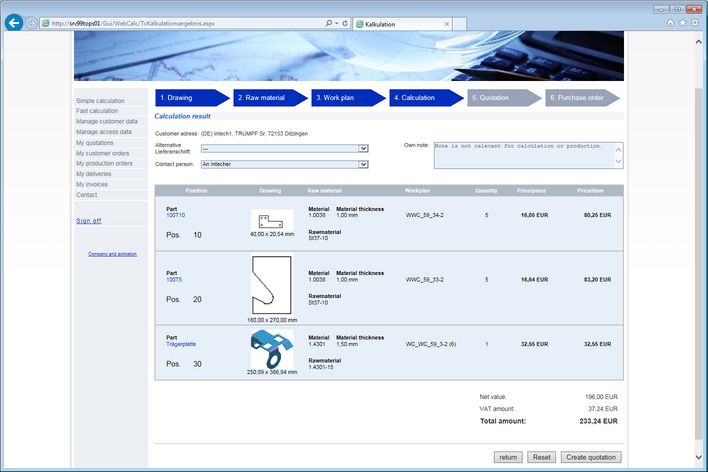Open part link 100T10

[x=175, y=215]
